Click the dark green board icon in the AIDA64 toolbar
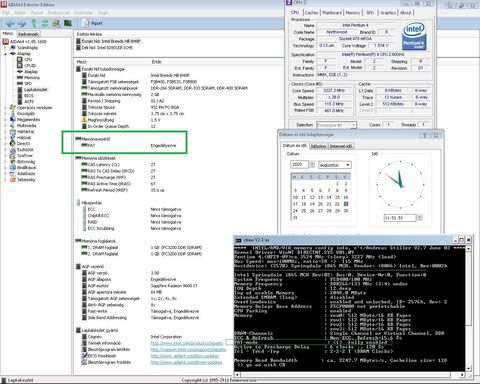The width and height of the screenshot is (480, 384). pos(68,23)
